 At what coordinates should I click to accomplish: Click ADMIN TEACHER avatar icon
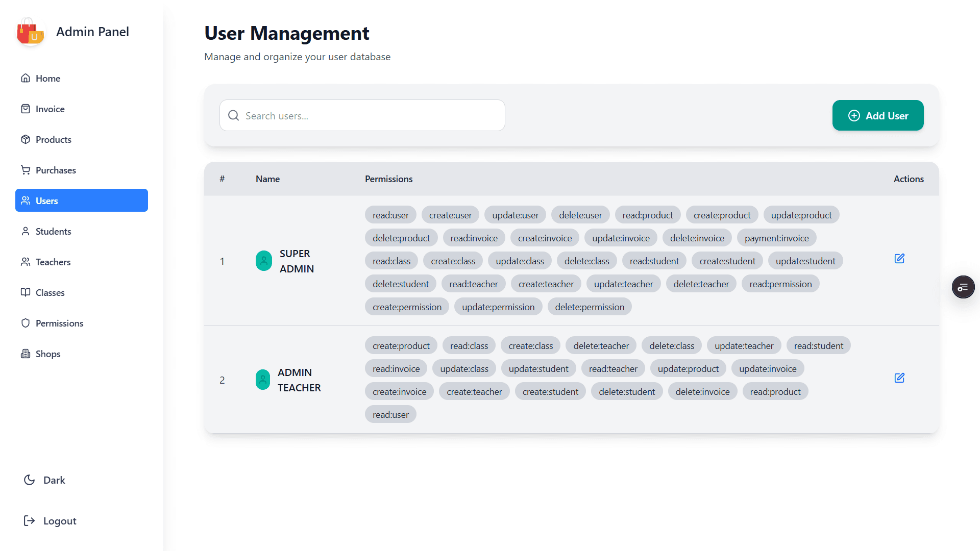tap(263, 380)
